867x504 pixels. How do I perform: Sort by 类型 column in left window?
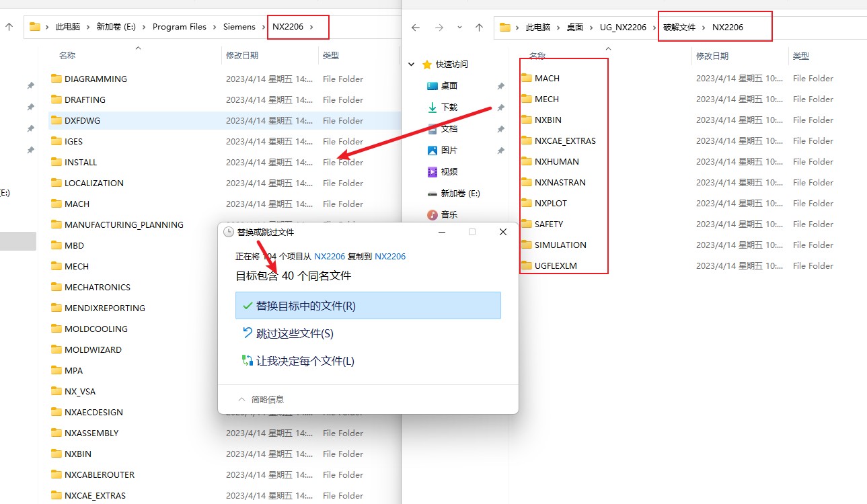coord(331,56)
